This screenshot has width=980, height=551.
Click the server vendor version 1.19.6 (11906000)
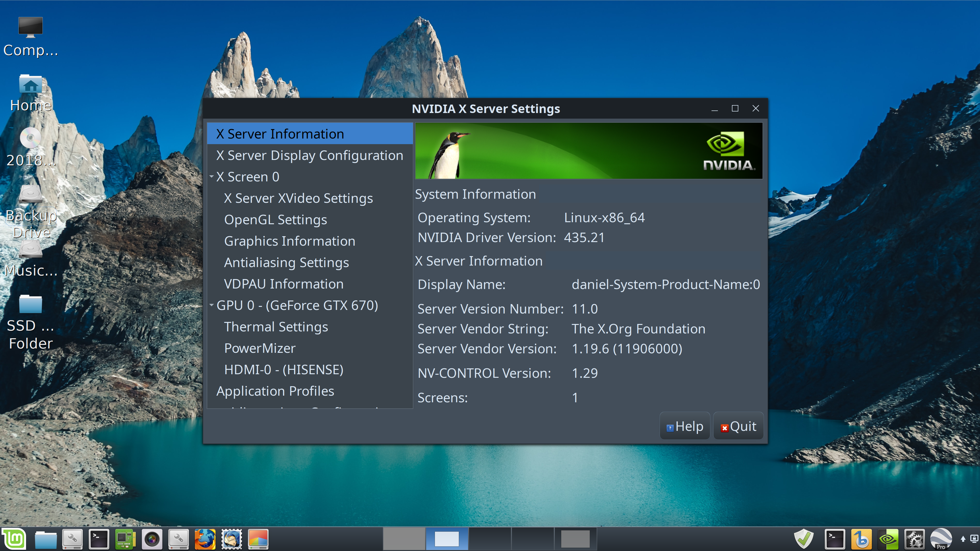[x=627, y=349]
